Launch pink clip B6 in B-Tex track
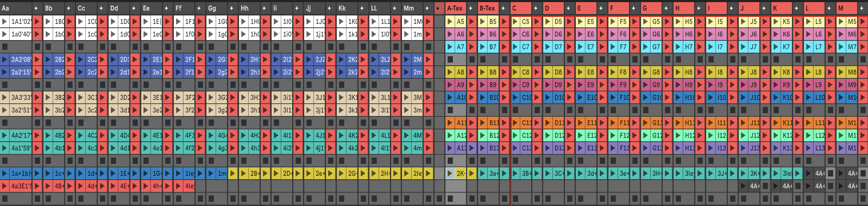Screen dimensions: 868x206 tap(483, 34)
